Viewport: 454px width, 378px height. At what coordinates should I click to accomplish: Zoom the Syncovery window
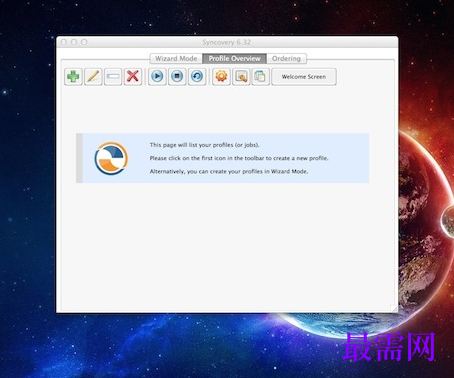click(x=84, y=42)
